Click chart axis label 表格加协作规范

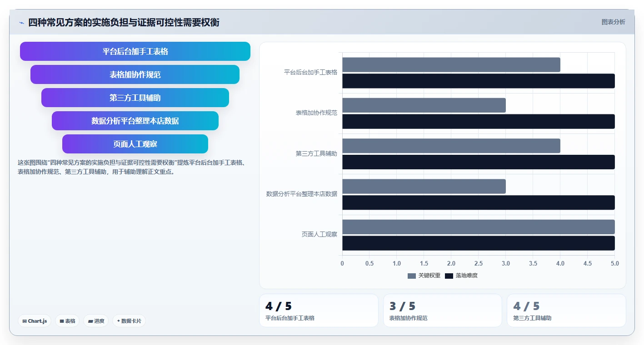click(316, 113)
